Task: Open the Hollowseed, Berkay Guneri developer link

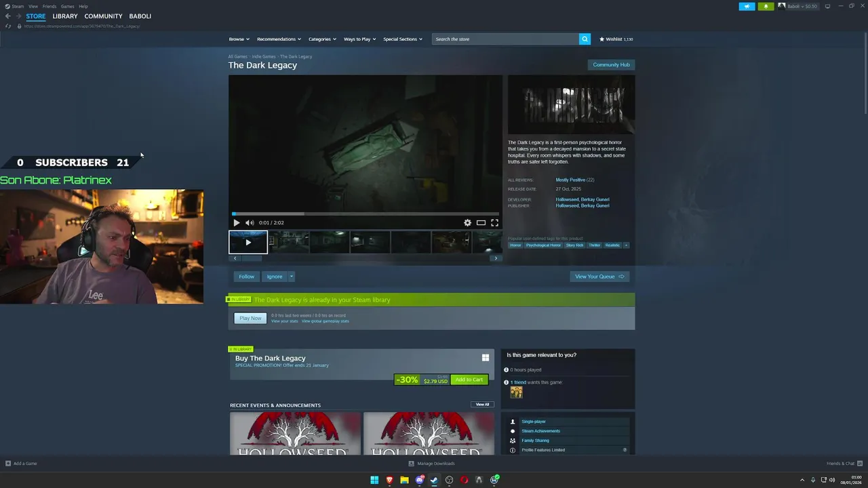Action: tap(583, 199)
